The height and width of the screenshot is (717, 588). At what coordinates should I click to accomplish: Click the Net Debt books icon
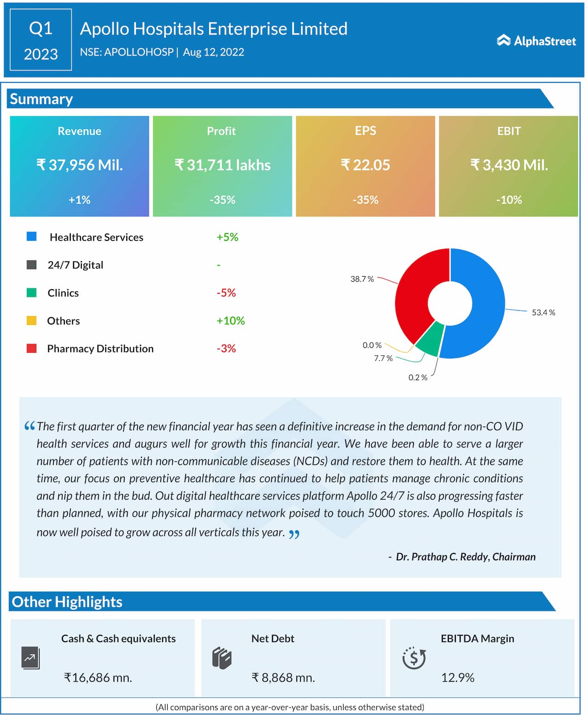pyautogui.click(x=221, y=658)
